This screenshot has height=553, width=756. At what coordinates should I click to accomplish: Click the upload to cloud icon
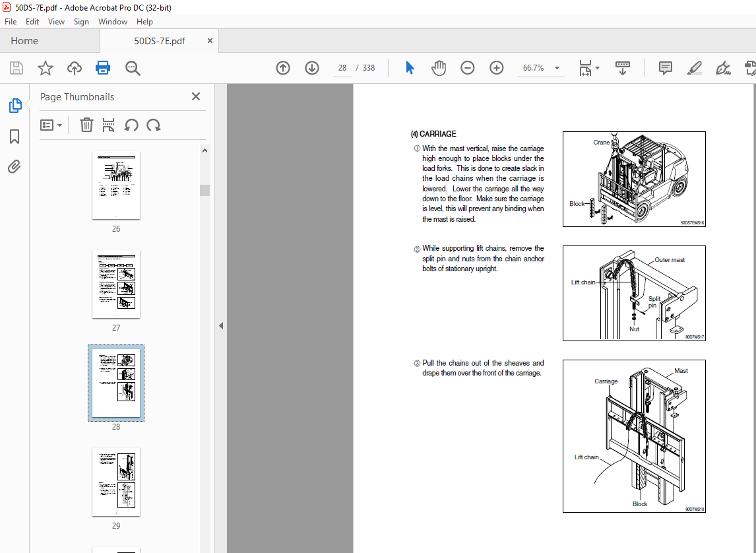75,68
